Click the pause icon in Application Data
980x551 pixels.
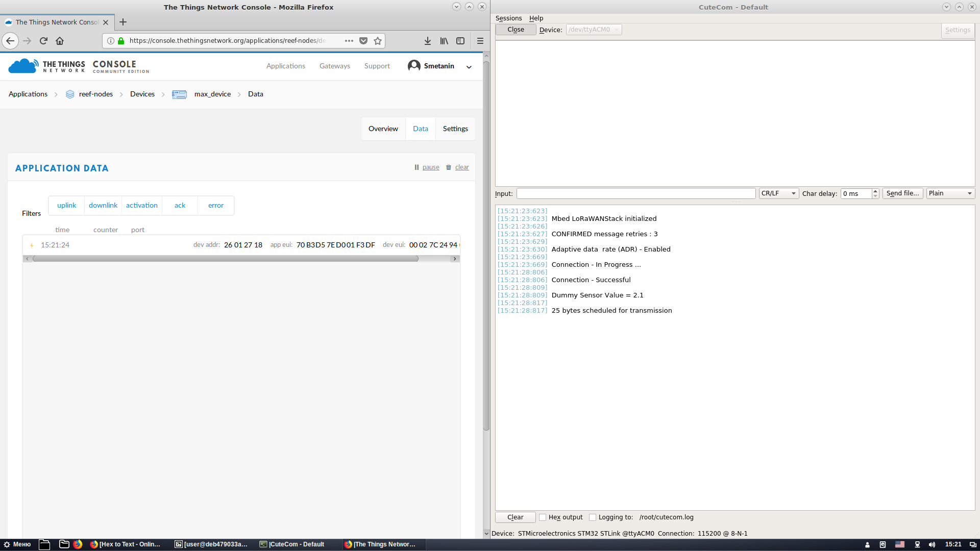pos(416,167)
